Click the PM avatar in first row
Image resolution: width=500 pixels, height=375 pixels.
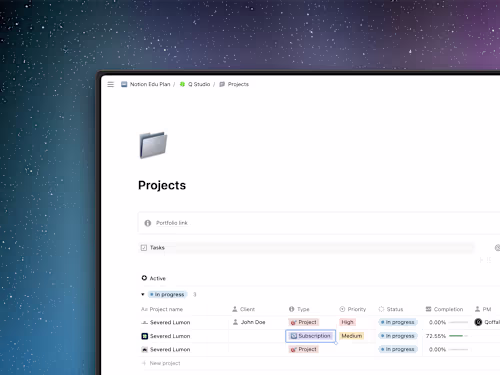click(478, 322)
